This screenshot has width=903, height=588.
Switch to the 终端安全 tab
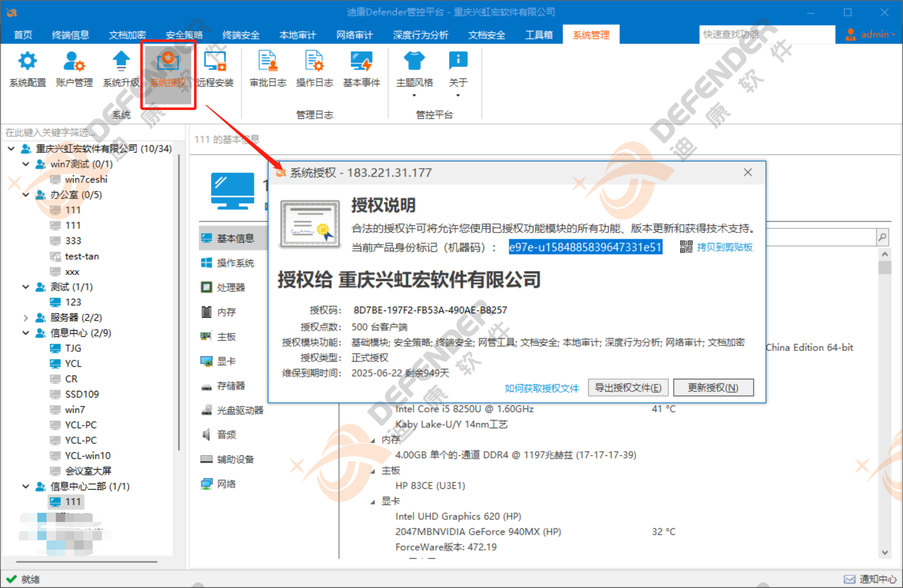coord(241,35)
